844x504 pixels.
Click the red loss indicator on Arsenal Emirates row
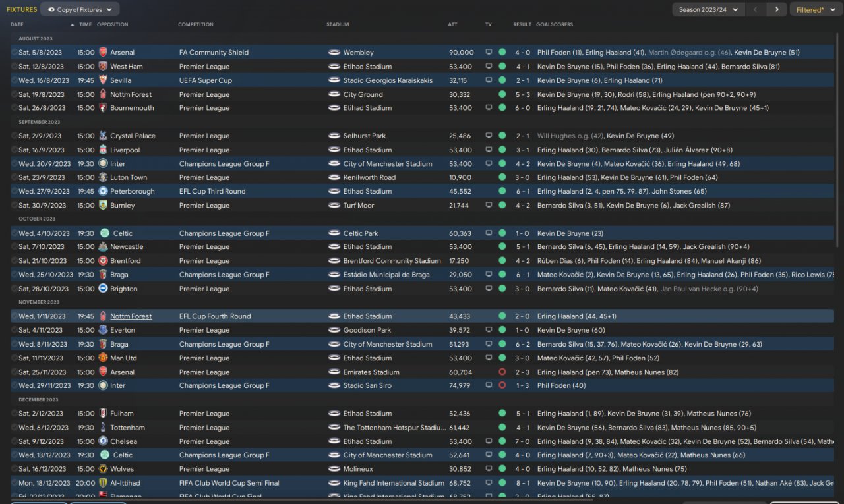pos(502,372)
